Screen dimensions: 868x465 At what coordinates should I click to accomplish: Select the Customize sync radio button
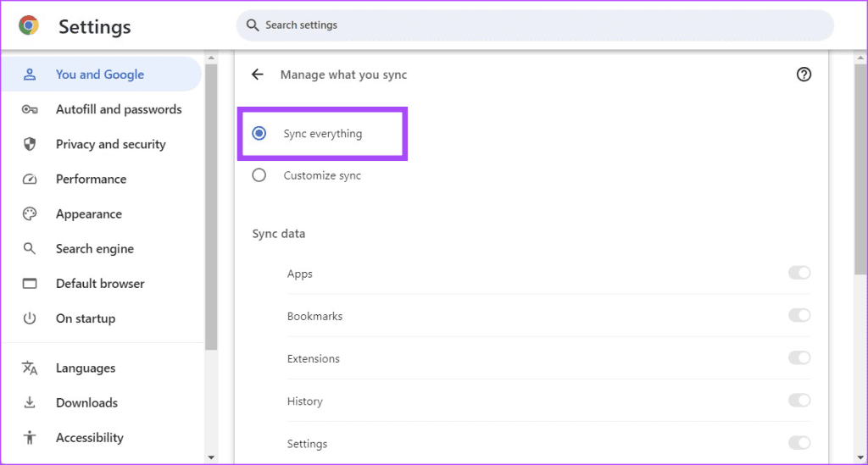(259, 175)
